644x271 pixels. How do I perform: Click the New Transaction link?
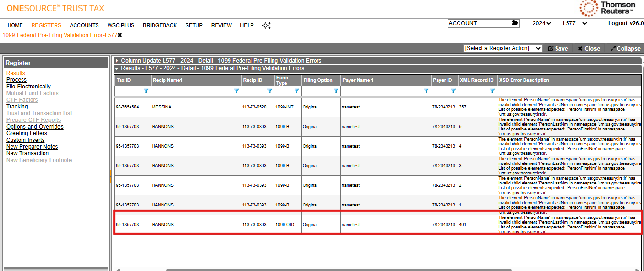coord(27,153)
